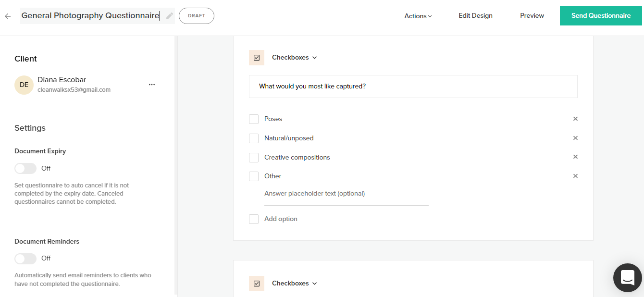Tick the Poses checkbox

click(254, 119)
